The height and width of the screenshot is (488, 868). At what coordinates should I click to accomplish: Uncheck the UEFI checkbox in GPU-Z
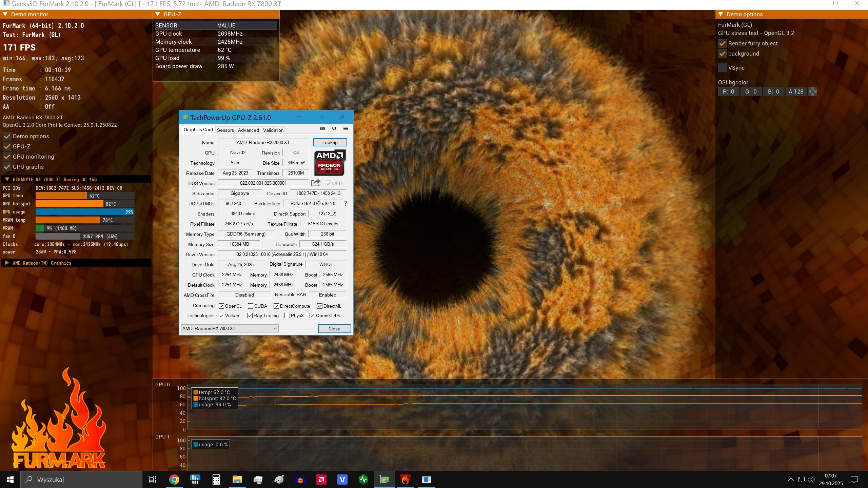coord(328,183)
